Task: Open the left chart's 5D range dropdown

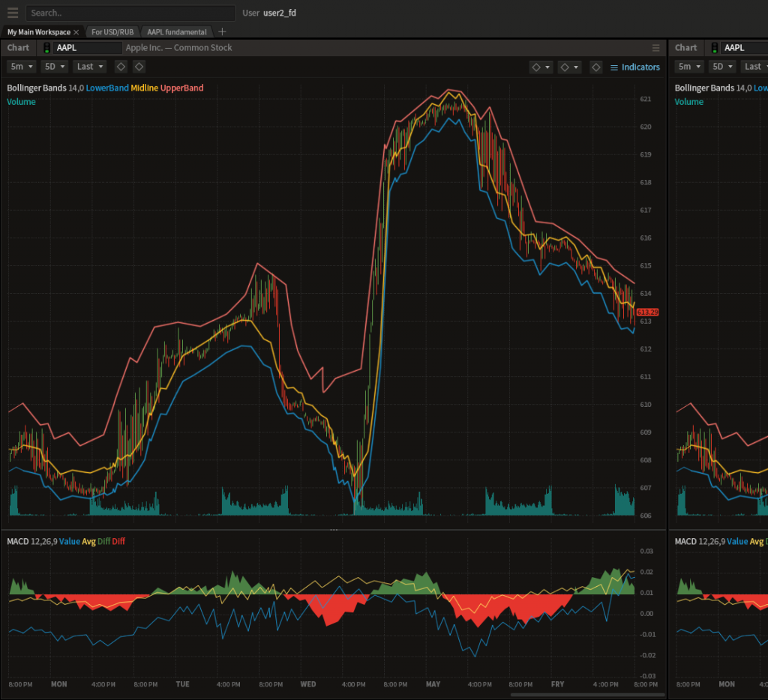Action: coord(55,67)
